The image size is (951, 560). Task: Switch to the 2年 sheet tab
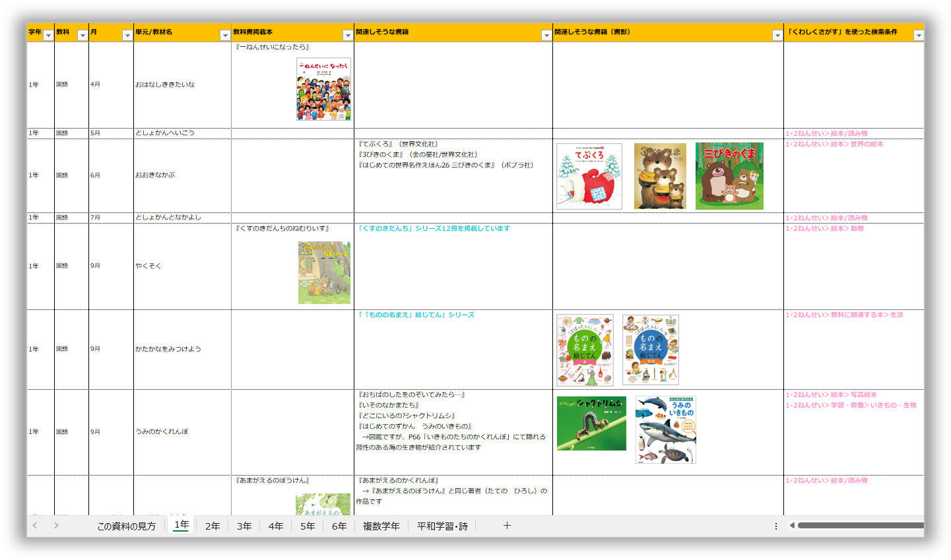(x=213, y=526)
